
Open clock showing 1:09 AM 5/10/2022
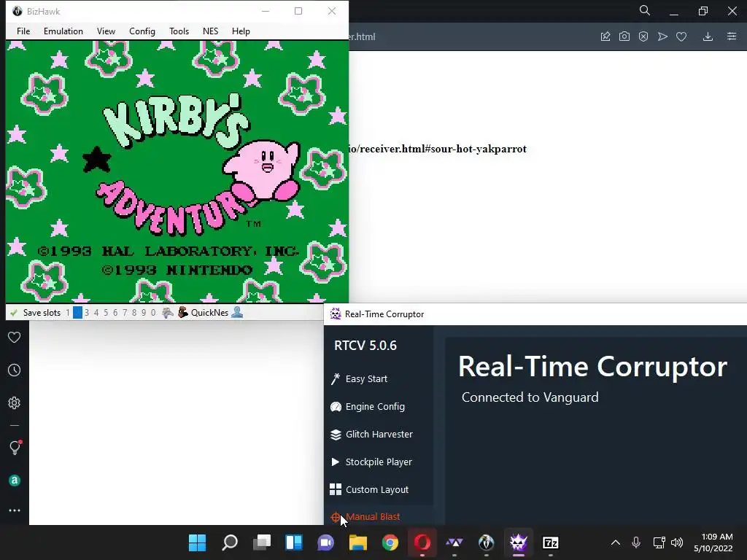[x=713, y=542]
